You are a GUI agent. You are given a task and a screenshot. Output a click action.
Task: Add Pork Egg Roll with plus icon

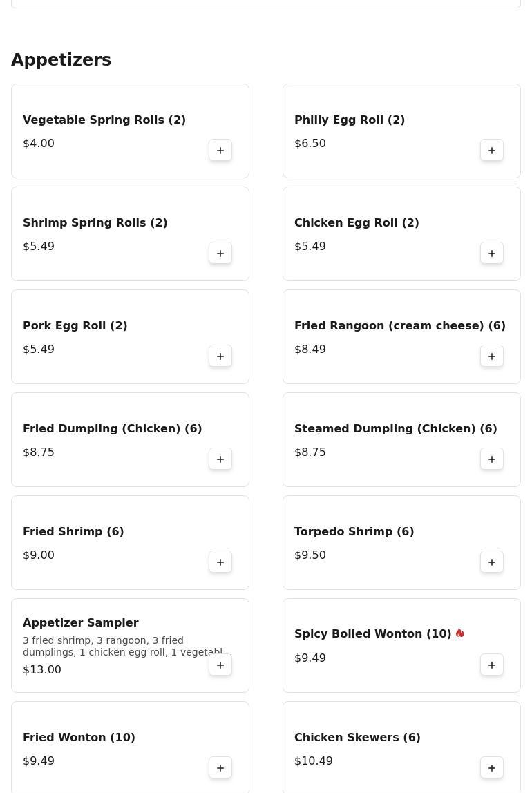220,356
